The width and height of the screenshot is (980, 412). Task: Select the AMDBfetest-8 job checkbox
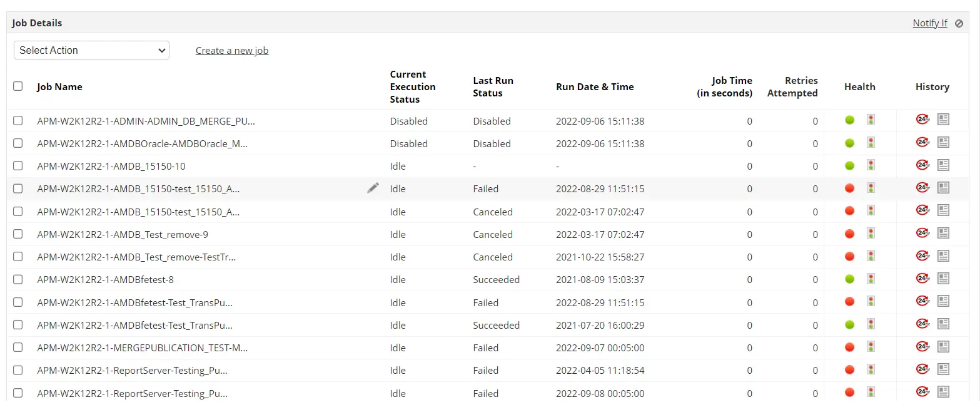[x=18, y=279]
